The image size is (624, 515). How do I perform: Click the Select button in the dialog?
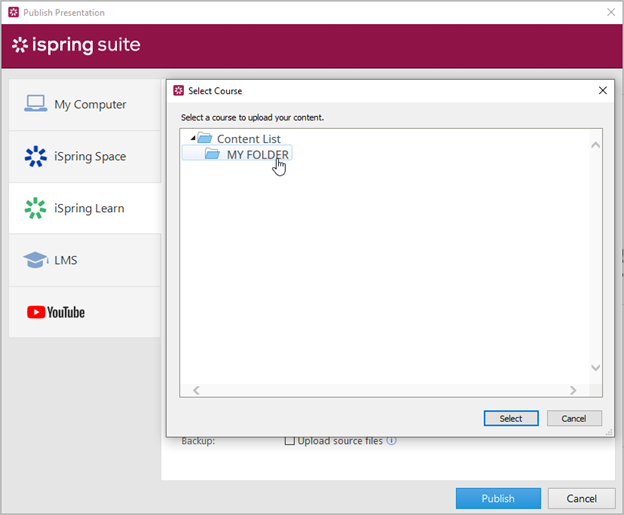coord(511,418)
